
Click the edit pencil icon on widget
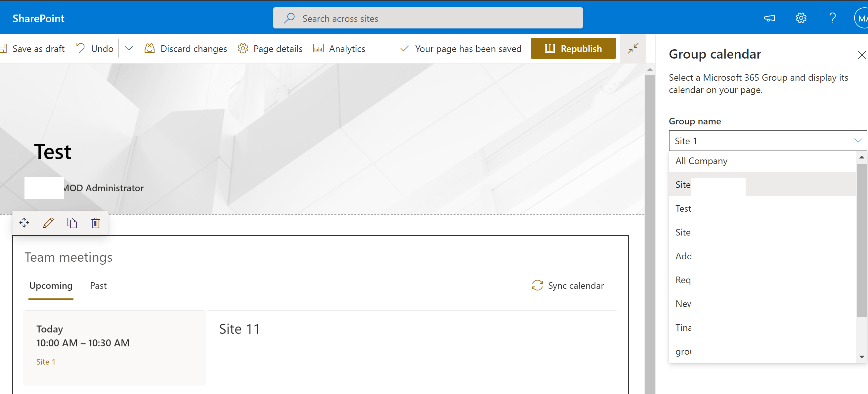[x=48, y=223]
